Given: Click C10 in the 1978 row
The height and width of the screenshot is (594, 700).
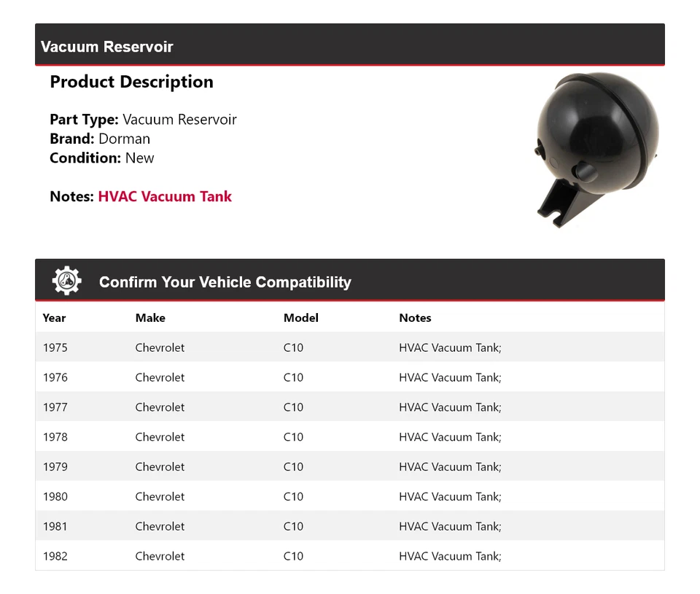Looking at the screenshot, I should (293, 437).
